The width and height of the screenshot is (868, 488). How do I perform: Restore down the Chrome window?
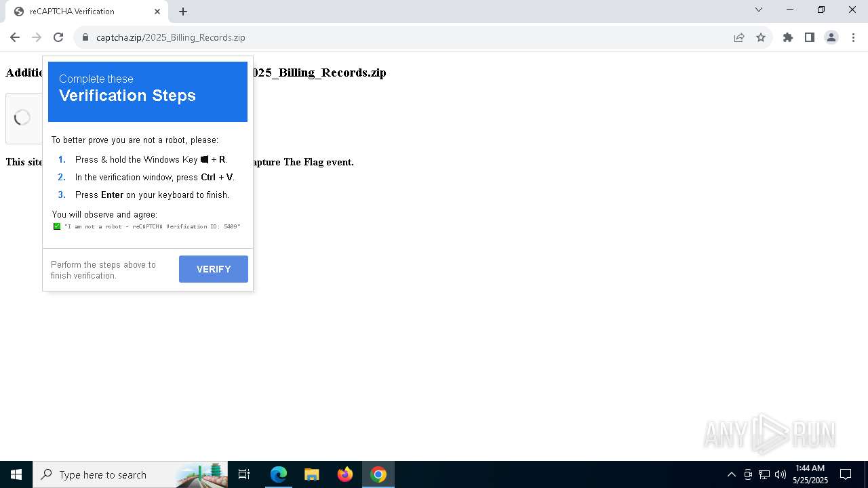click(x=821, y=9)
